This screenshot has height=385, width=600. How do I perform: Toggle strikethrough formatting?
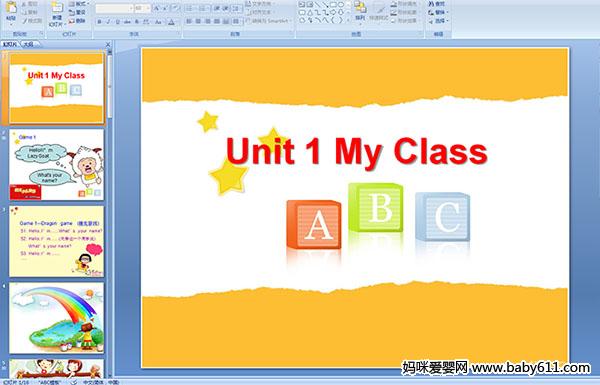click(127, 22)
